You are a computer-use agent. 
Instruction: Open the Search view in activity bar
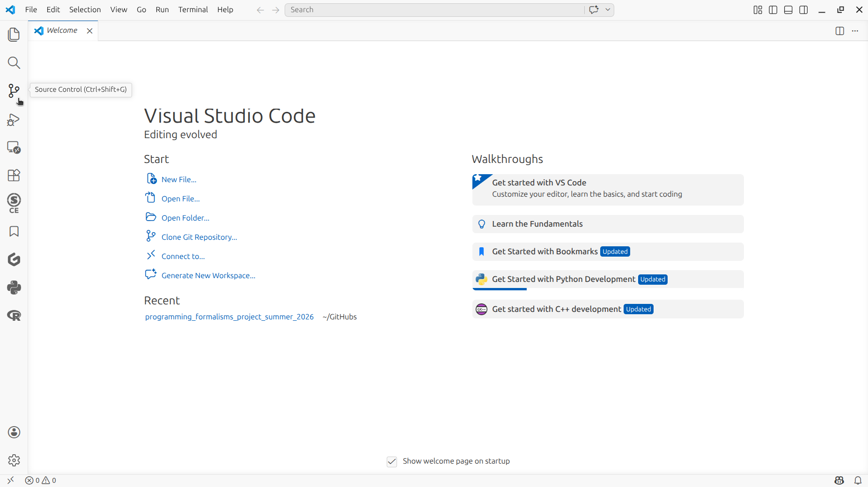click(14, 63)
